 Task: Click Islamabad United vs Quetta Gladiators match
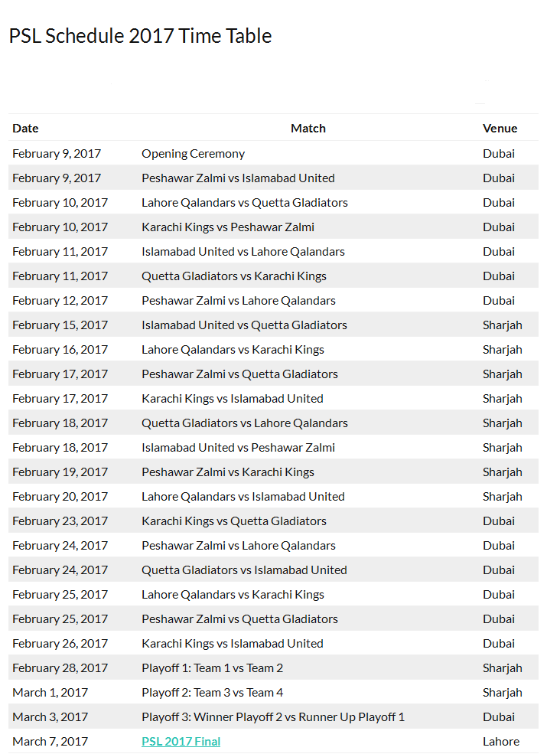click(244, 325)
